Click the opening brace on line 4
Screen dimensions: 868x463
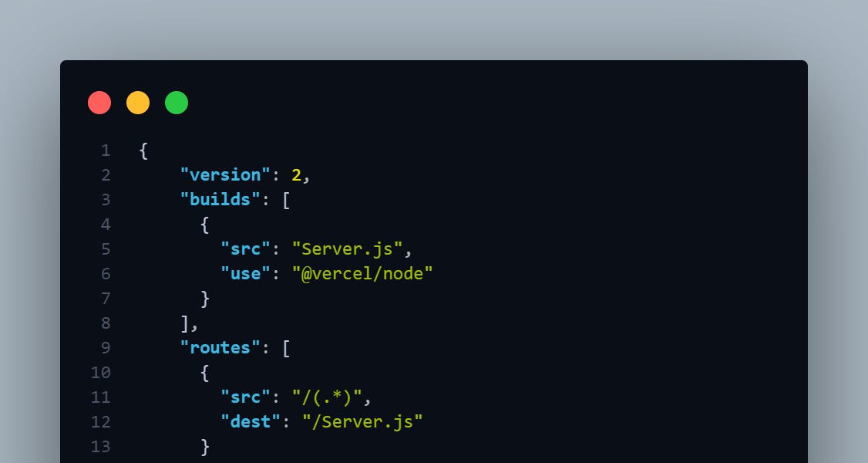click(x=204, y=225)
